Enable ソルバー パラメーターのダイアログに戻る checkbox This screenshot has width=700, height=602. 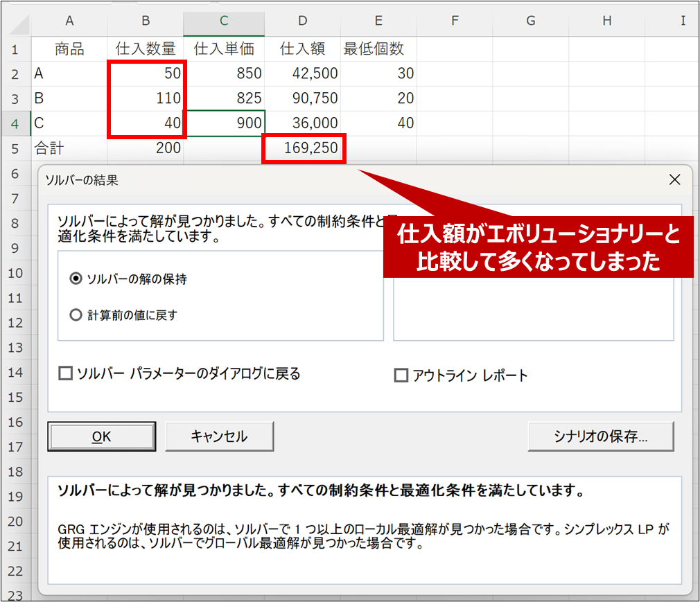pos(66,374)
